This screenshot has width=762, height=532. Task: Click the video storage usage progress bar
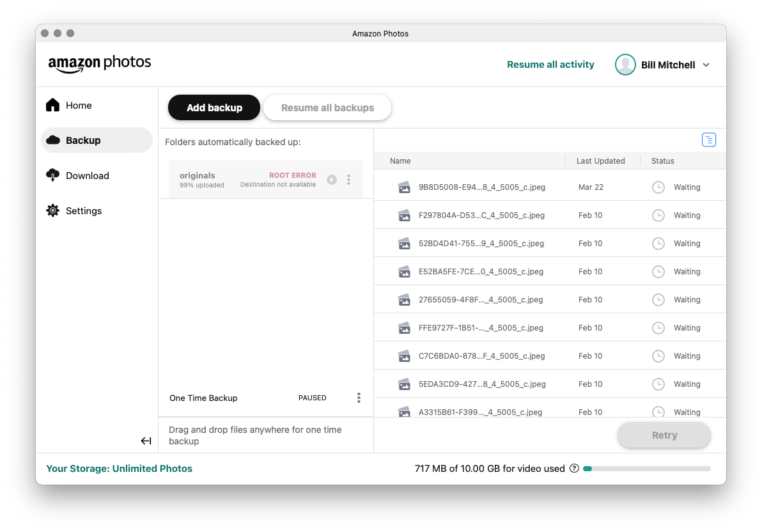point(646,469)
